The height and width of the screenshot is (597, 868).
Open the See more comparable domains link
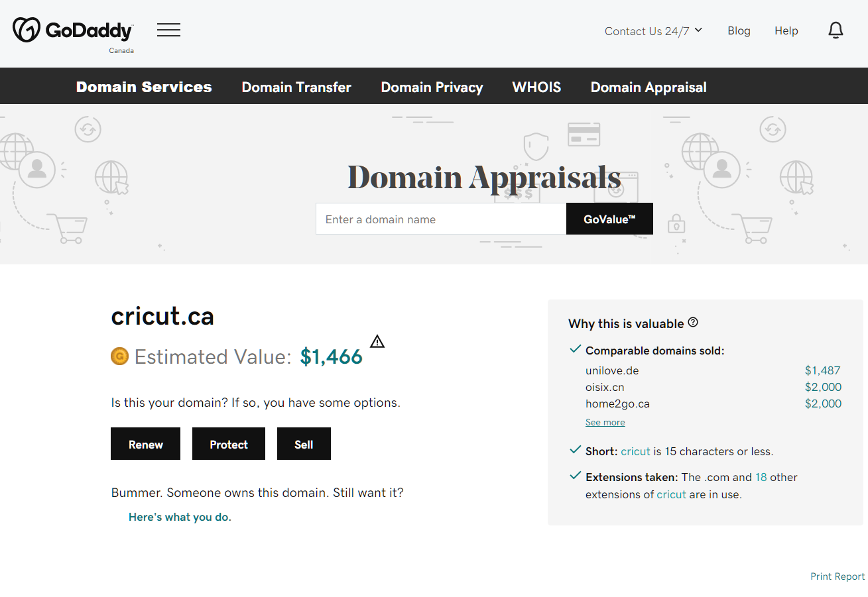coord(605,422)
